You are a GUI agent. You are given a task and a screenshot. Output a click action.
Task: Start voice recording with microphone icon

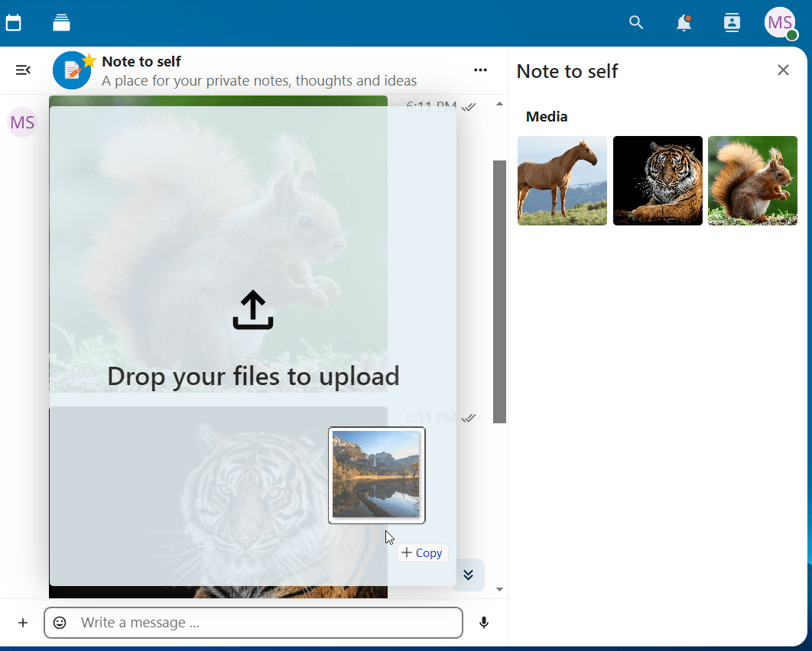click(x=484, y=623)
